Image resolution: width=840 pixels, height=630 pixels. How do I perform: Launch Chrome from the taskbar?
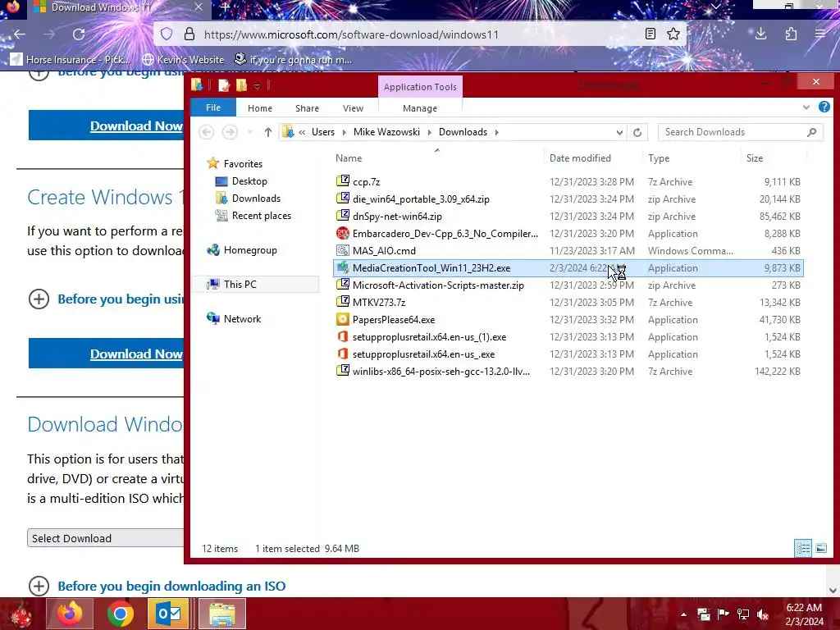(121, 614)
